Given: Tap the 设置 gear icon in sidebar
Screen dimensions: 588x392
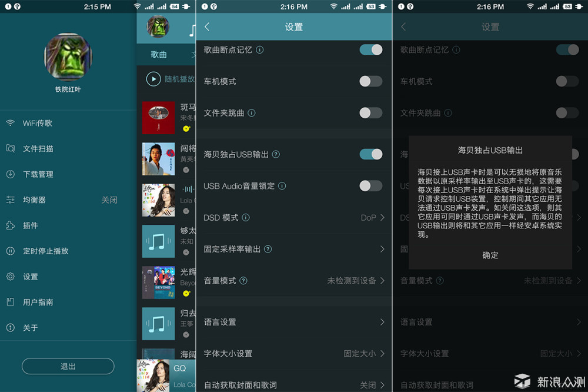Looking at the screenshot, I should 11,277.
